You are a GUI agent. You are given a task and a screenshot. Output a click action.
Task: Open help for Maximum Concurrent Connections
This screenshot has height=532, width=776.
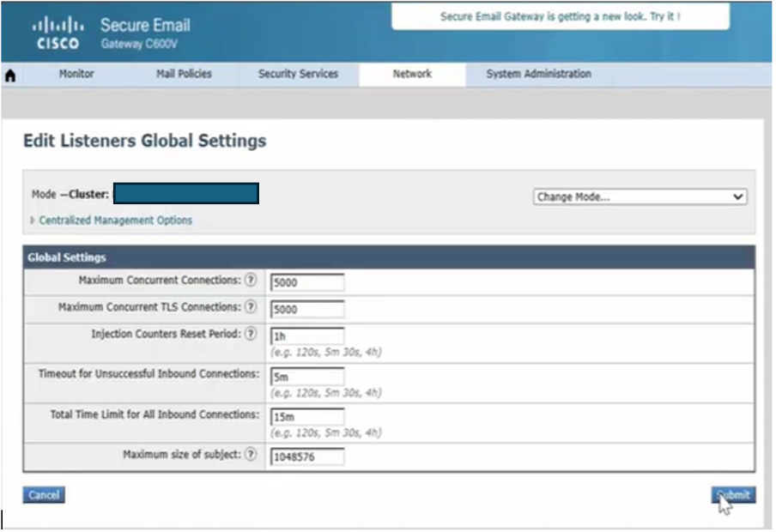[251, 281]
